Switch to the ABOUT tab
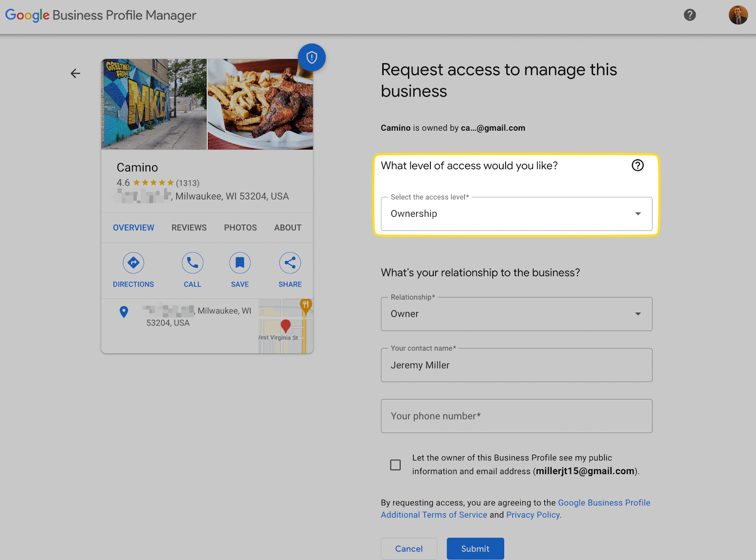The width and height of the screenshot is (756, 560). pyautogui.click(x=288, y=228)
